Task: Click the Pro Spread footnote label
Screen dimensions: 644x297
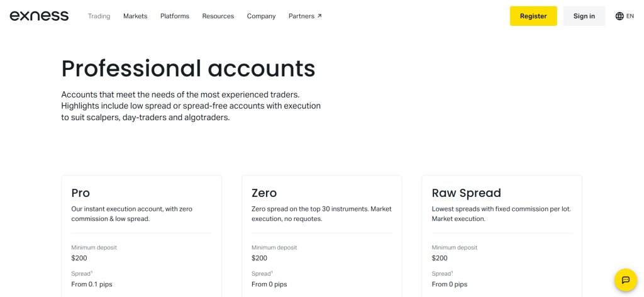Action: tap(82, 274)
